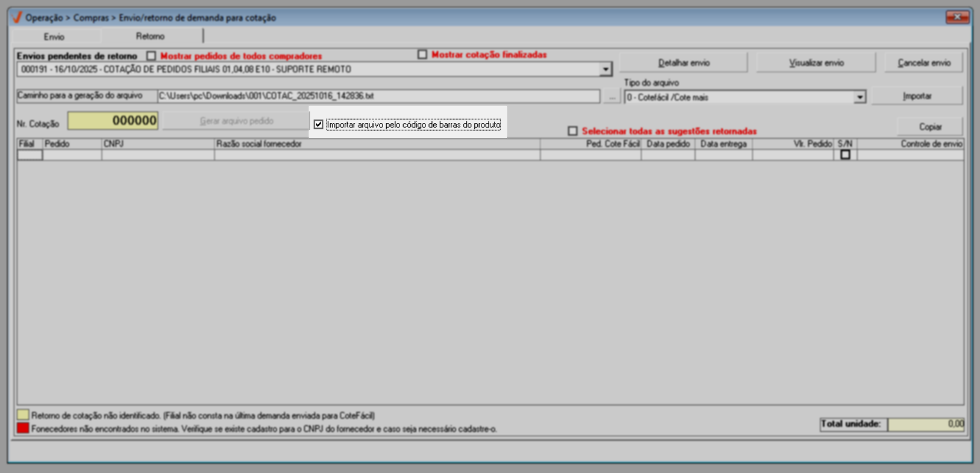
Task: Click the file path input field
Action: pos(378,96)
